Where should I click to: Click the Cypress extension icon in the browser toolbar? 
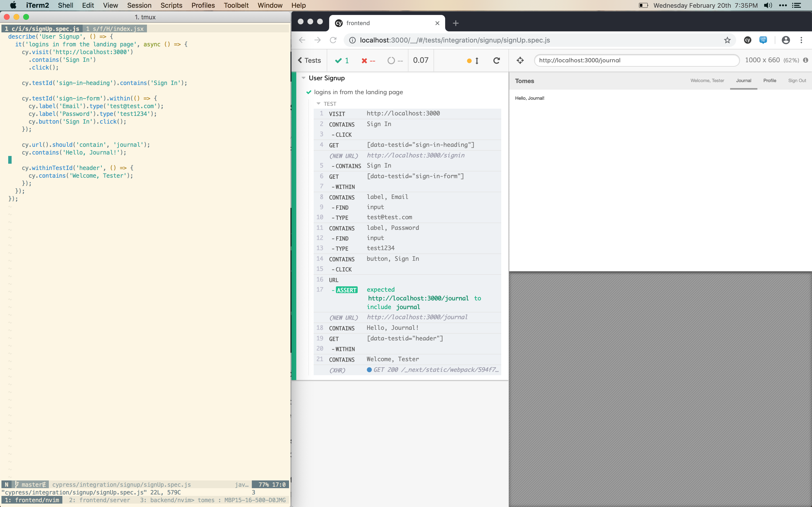(747, 40)
